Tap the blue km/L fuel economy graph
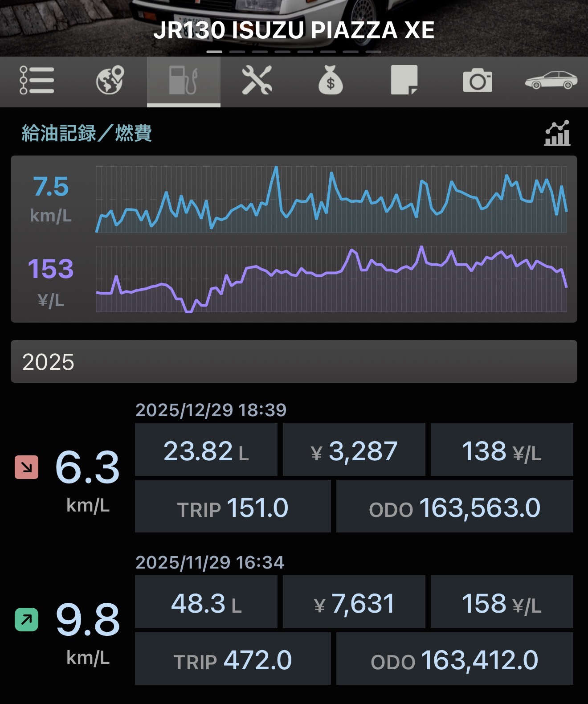 coord(331,199)
